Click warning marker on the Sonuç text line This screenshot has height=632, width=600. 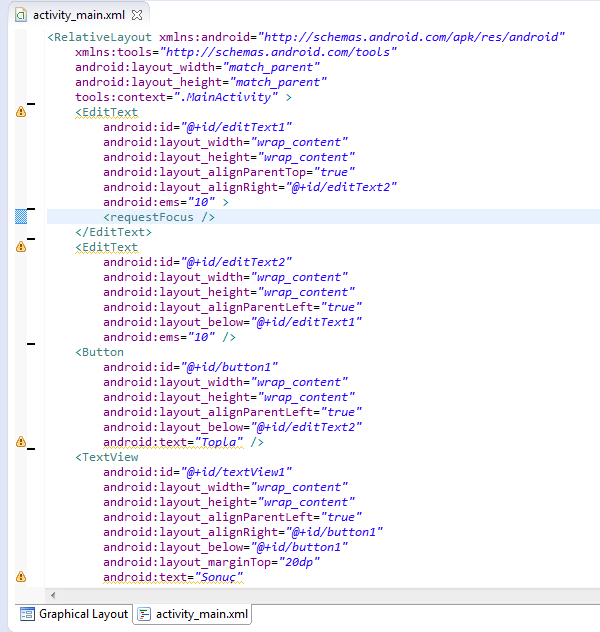point(21,577)
